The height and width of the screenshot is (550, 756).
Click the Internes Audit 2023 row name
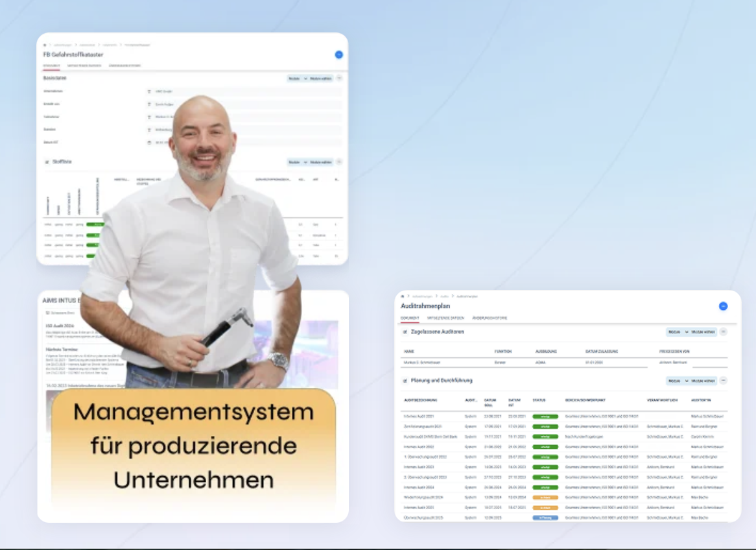point(418,467)
